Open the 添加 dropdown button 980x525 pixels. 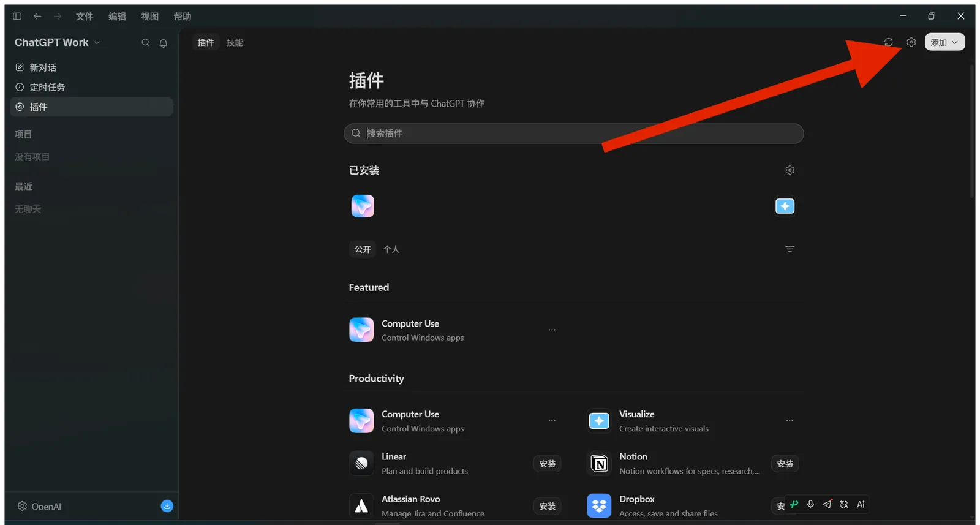pyautogui.click(x=945, y=42)
